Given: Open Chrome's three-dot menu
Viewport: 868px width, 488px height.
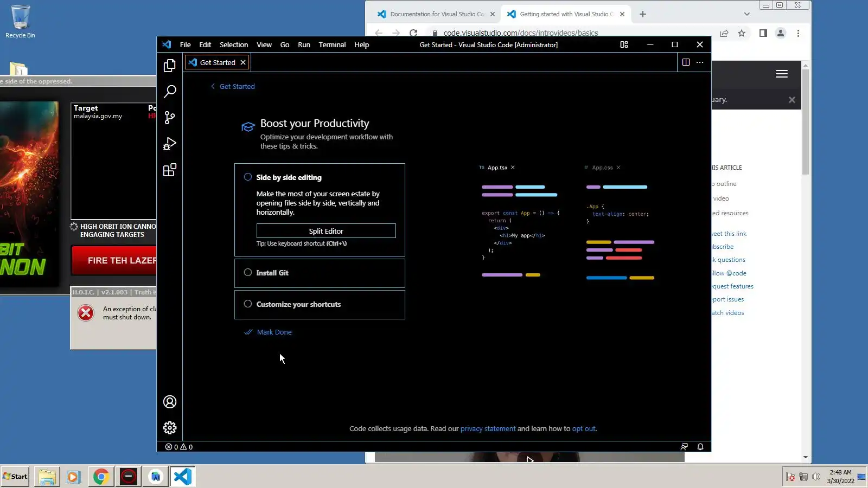Looking at the screenshot, I should (798, 33).
